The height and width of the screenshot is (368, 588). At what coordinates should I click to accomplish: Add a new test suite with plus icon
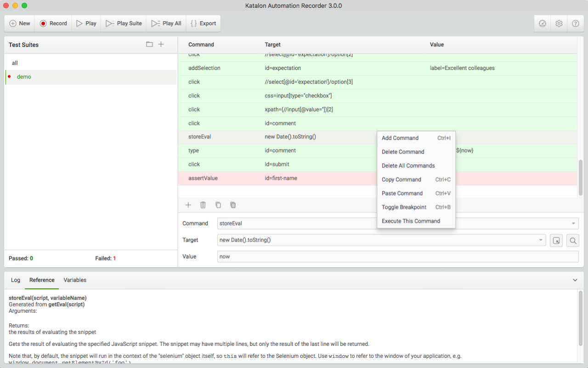[x=161, y=45]
